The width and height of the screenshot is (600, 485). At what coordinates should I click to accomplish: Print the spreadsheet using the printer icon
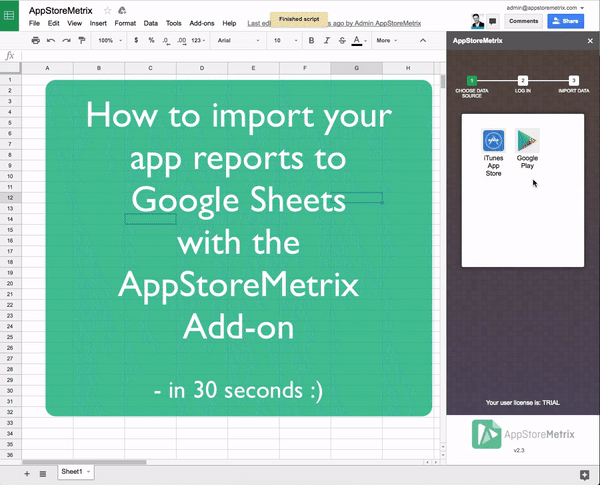pyautogui.click(x=36, y=40)
